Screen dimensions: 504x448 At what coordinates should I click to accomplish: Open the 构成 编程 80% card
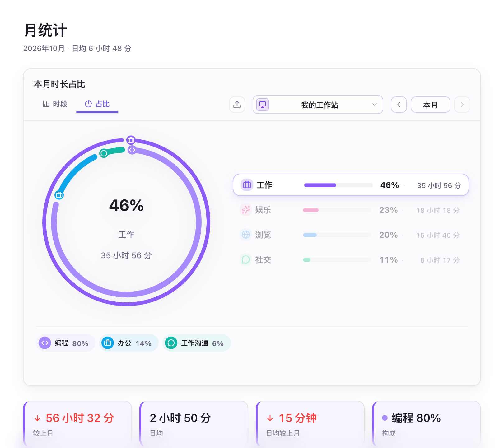tap(427, 424)
